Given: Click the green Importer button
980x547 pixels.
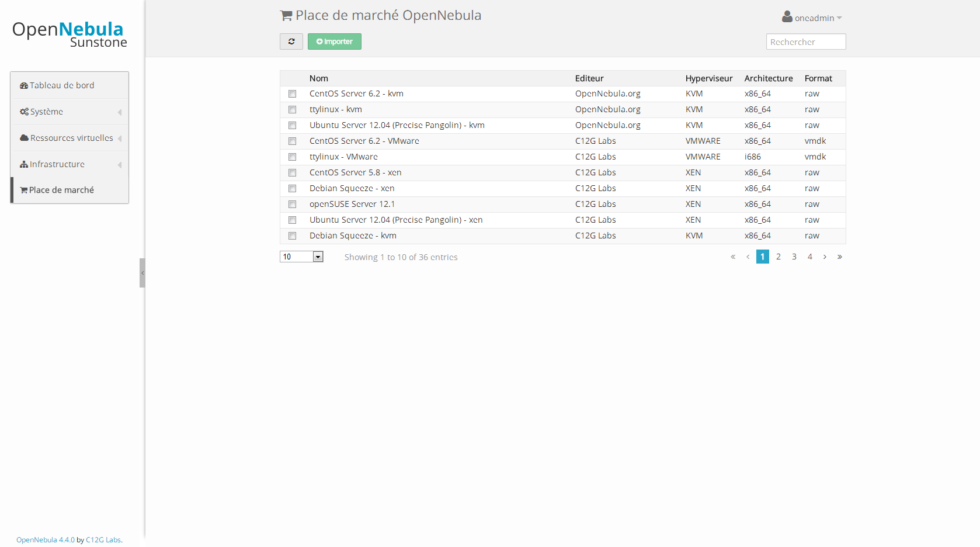Looking at the screenshot, I should coord(335,41).
